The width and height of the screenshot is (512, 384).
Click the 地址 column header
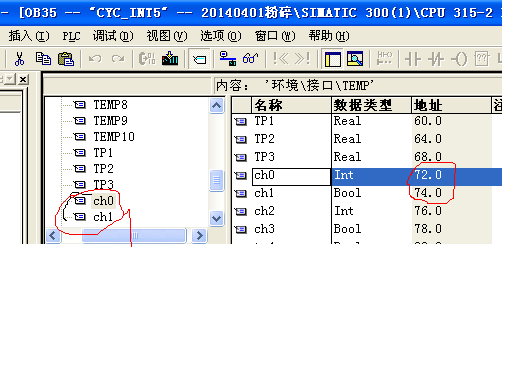tap(451, 106)
